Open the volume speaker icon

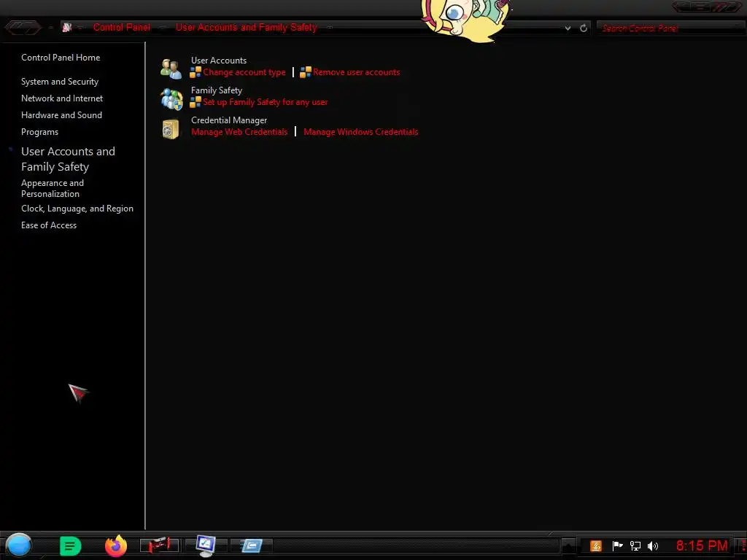point(653,546)
